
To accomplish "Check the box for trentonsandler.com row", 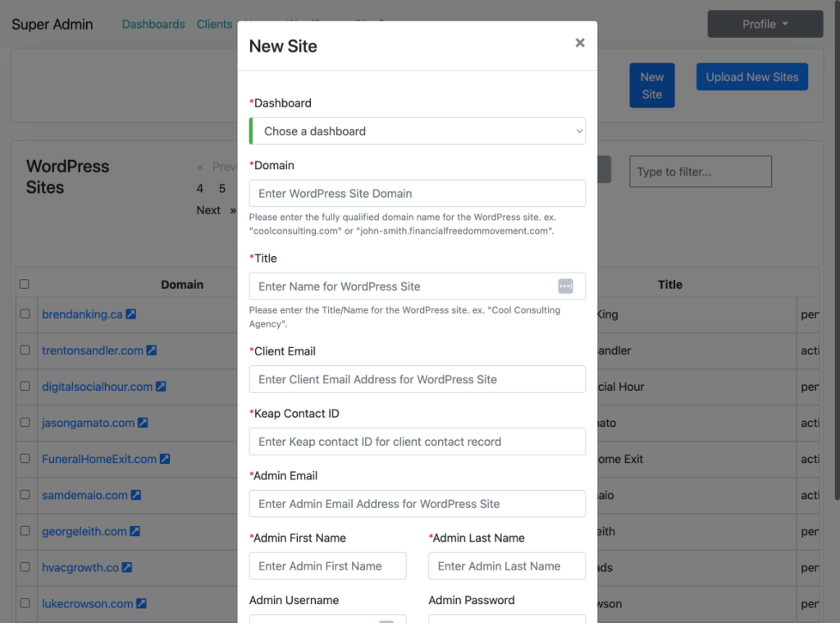I will (25, 350).
